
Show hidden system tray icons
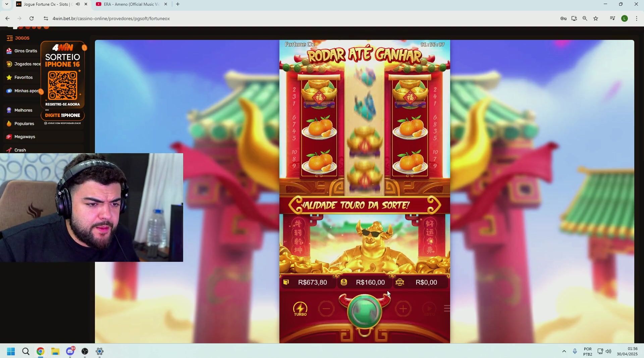pos(564,351)
